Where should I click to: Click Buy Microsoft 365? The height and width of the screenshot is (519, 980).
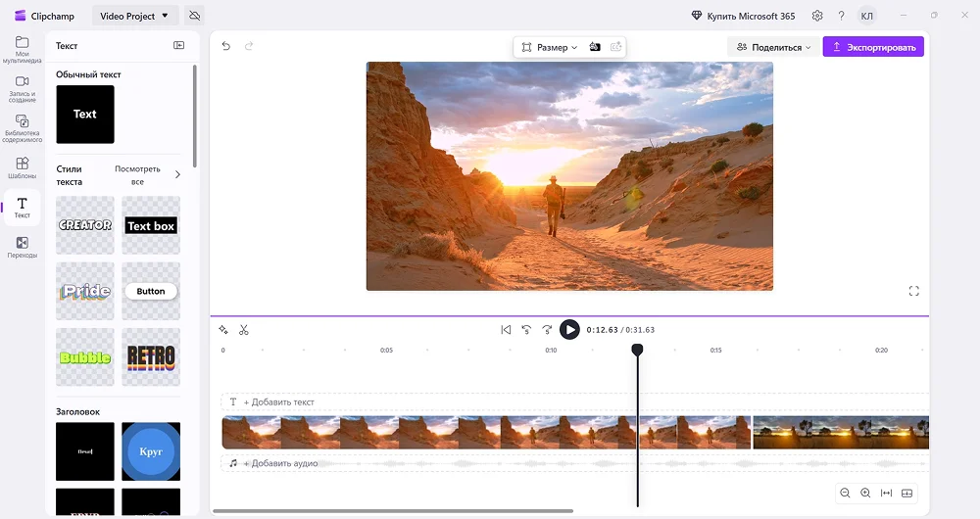point(743,16)
